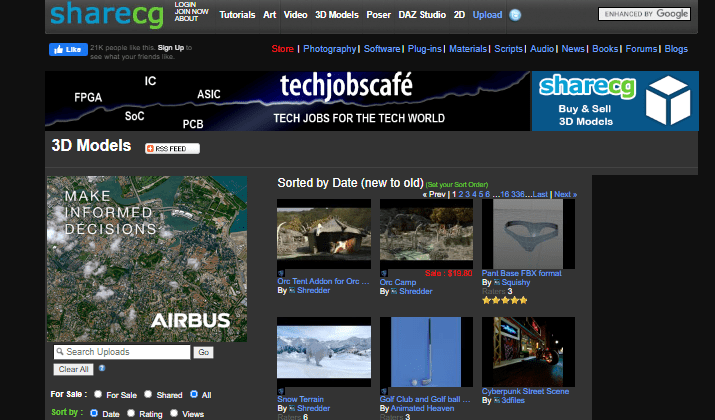Click the Facebook Sign Up link

click(171, 48)
